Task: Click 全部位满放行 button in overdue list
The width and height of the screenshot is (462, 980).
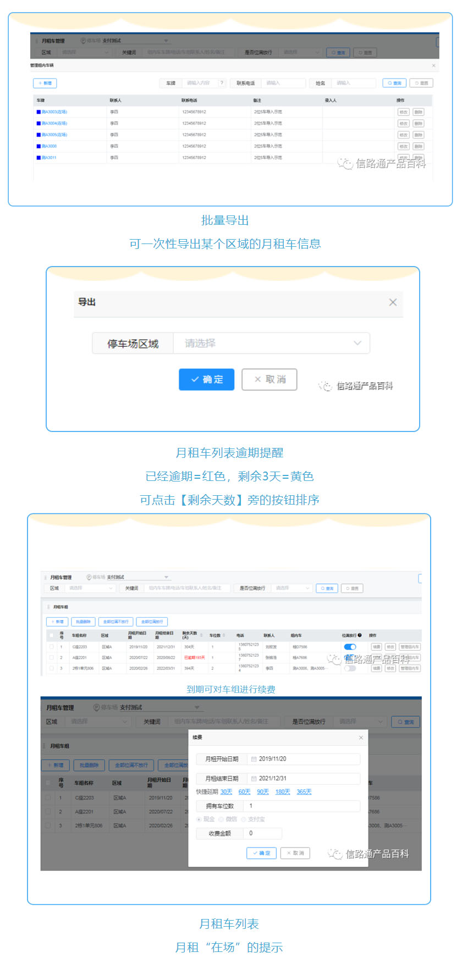Action: point(151,622)
